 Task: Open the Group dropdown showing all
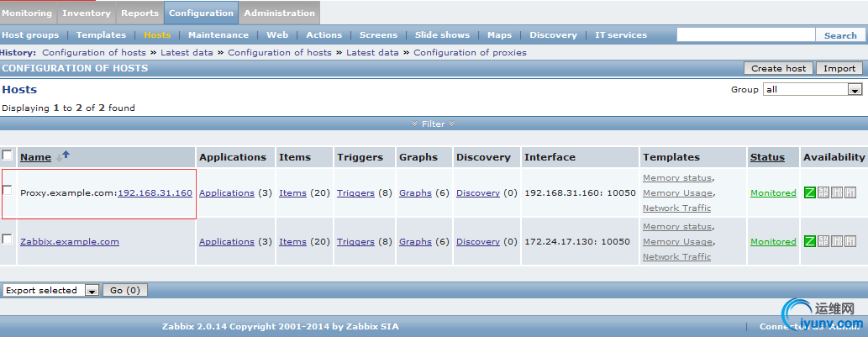point(813,89)
